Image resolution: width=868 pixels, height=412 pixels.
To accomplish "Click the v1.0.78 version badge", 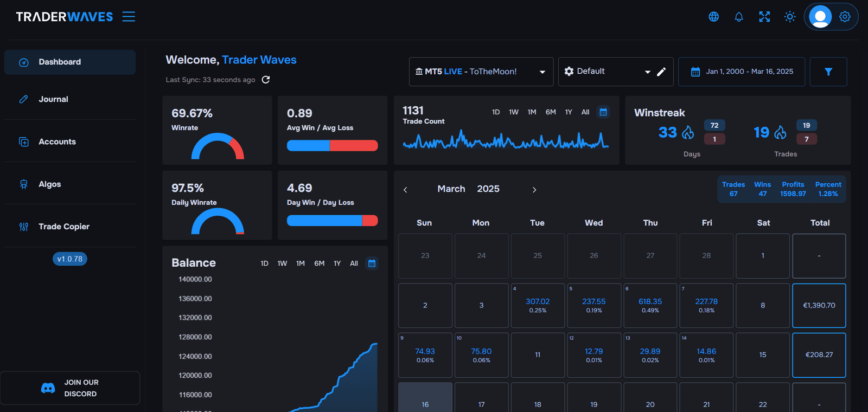I will [70, 259].
